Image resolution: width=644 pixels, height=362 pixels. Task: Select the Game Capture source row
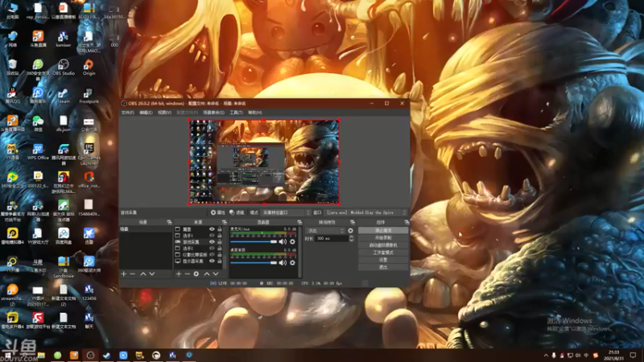[198, 242]
